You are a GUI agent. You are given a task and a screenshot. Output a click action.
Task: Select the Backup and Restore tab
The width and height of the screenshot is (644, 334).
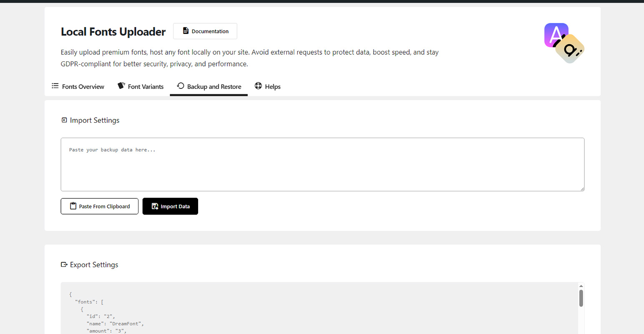(209, 86)
